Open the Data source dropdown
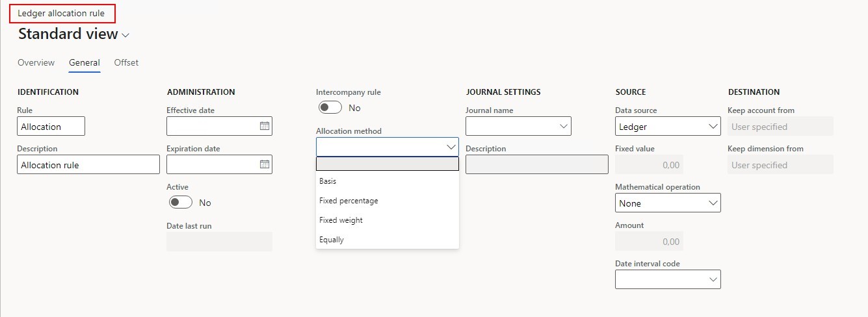The height and width of the screenshot is (317, 868). (x=713, y=127)
